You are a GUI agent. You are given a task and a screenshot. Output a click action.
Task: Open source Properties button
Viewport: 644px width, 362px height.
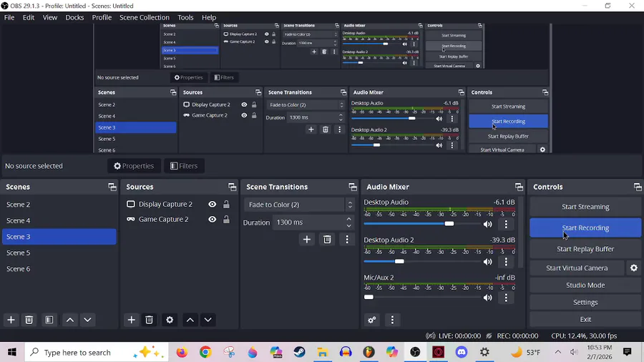pos(134,166)
